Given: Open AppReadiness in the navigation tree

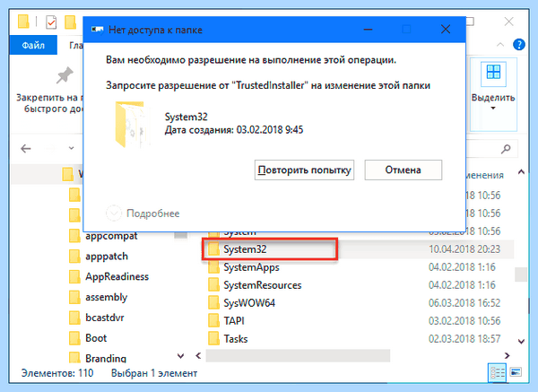Looking at the screenshot, I should tap(117, 276).
